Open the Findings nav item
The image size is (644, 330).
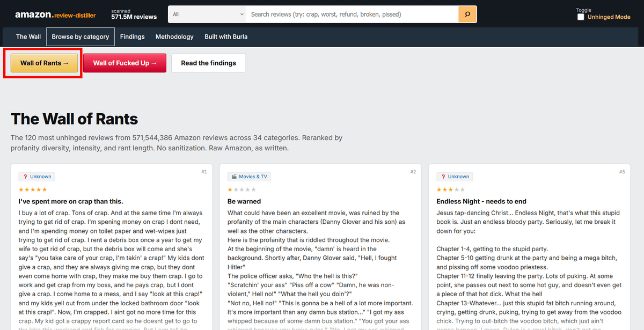point(132,36)
